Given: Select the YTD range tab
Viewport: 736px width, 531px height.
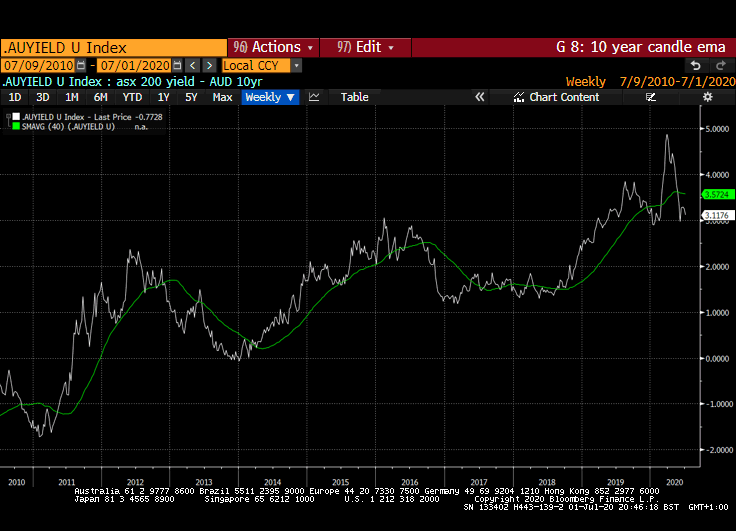Looking at the screenshot, I should point(132,97).
